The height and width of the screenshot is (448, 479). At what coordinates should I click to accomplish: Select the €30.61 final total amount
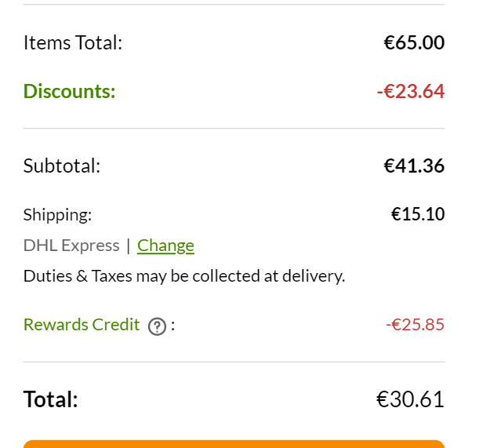(x=410, y=399)
